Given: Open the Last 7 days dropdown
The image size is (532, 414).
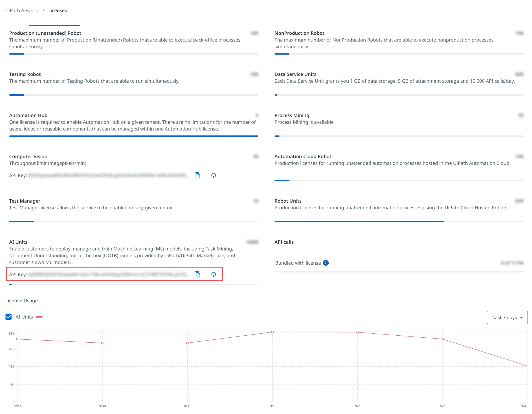Looking at the screenshot, I should click(507, 317).
